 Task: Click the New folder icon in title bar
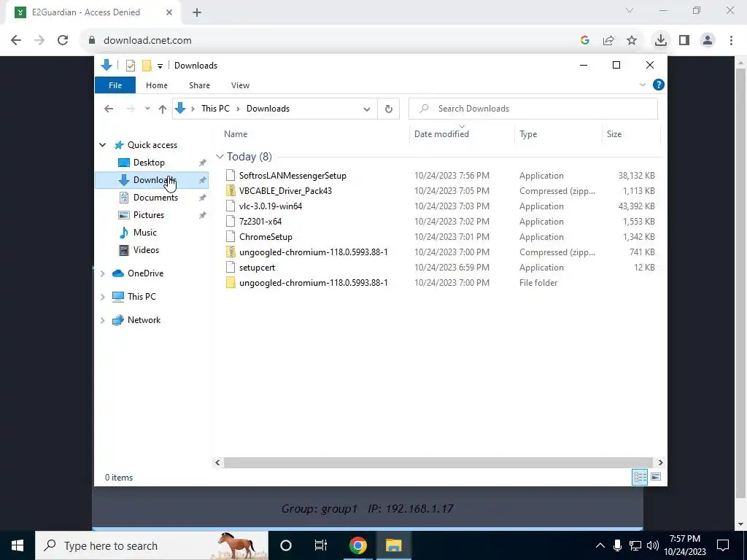(x=147, y=65)
